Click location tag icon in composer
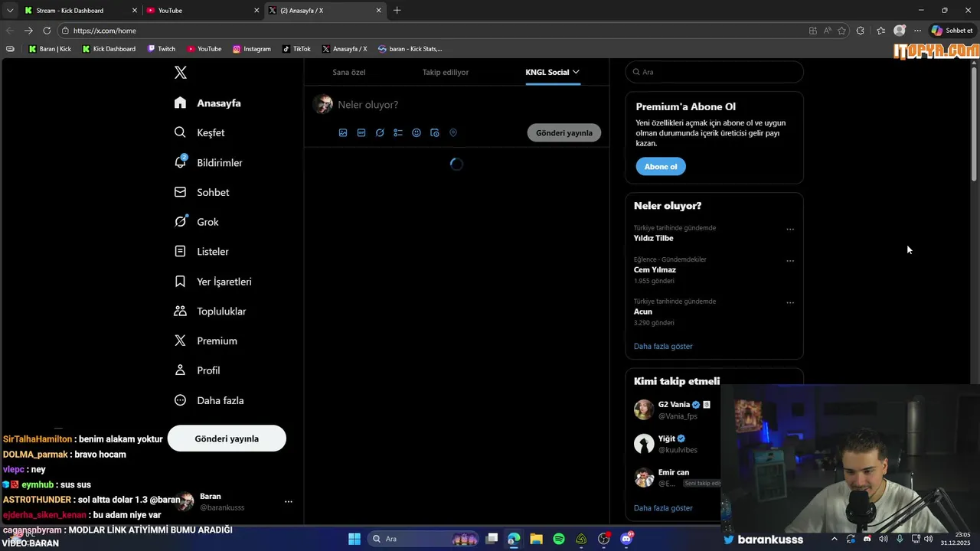The height and width of the screenshot is (551, 980). [453, 132]
